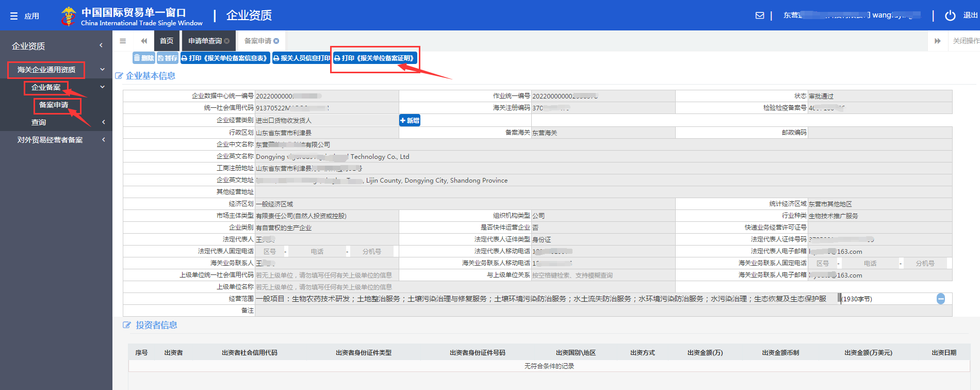Click the blue minus icon in 经营范围 row
Viewport: 980px width, 390px height.
click(941, 299)
